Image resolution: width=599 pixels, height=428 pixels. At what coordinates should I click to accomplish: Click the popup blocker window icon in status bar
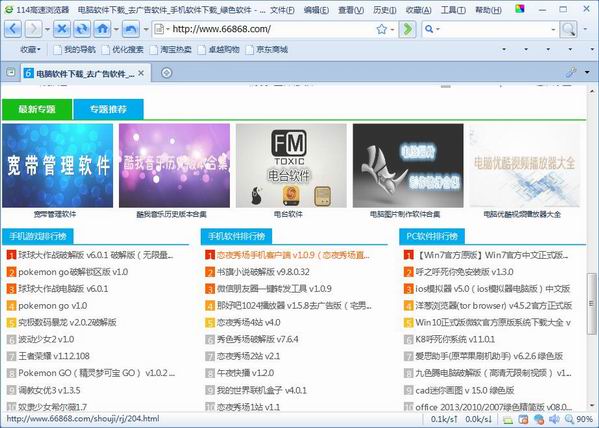click(x=523, y=420)
